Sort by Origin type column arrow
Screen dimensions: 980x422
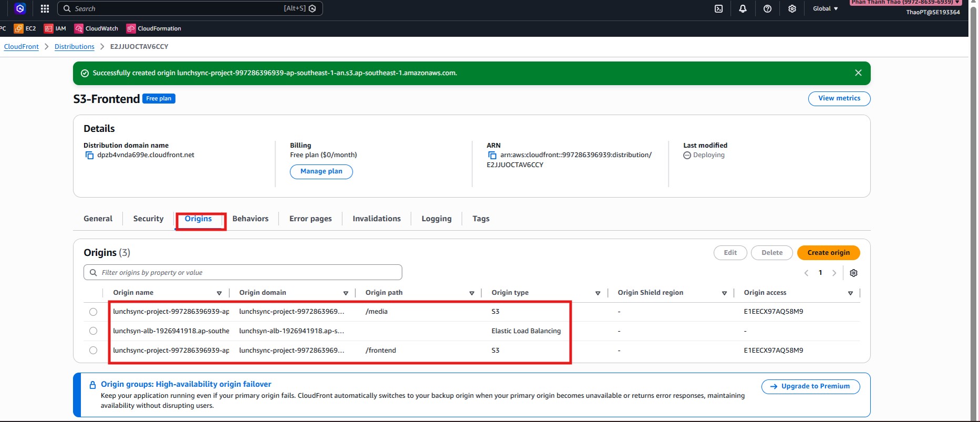click(x=597, y=293)
